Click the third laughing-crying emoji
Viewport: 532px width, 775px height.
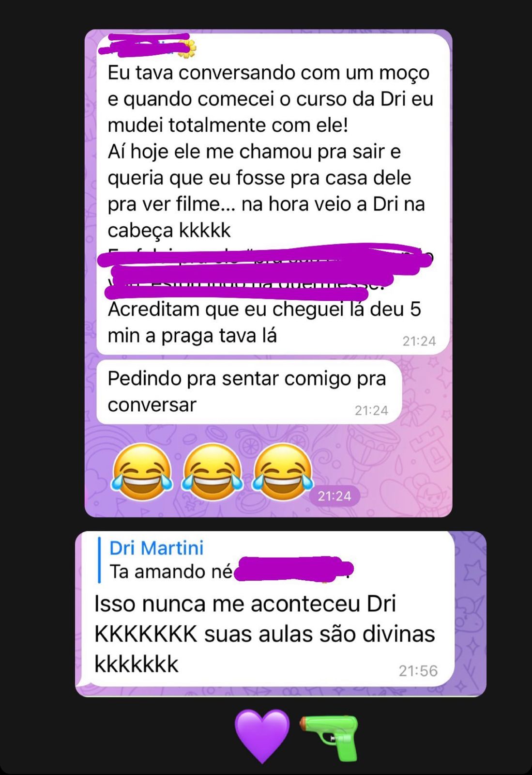(283, 471)
